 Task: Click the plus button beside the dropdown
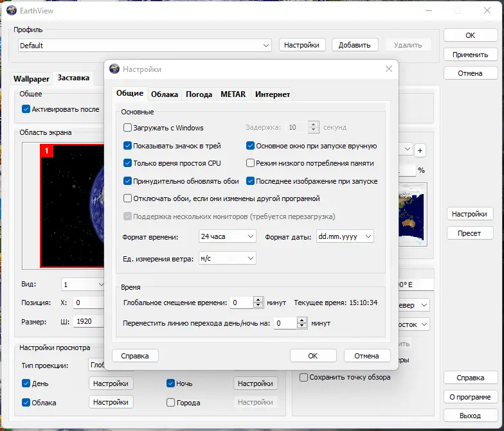click(x=420, y=150)
